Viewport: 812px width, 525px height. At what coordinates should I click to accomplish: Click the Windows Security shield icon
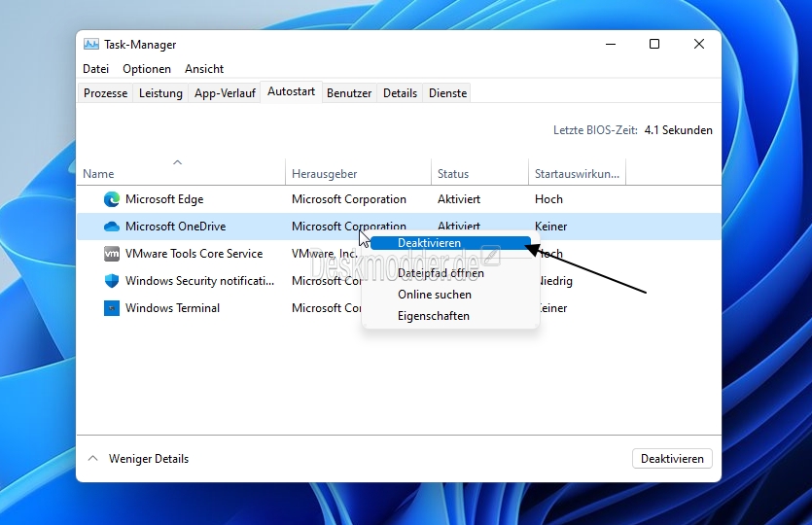(x=111, y=281)
